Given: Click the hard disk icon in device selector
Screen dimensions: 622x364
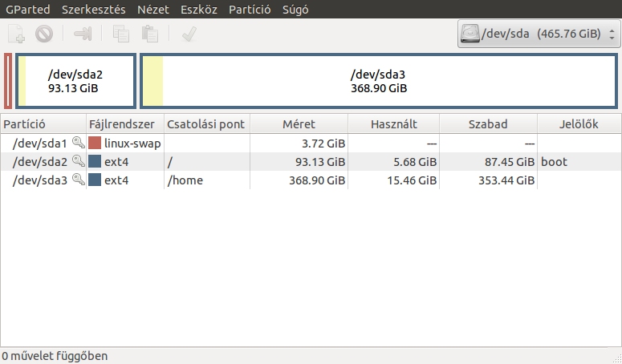Looking at the screenshot, I should tap(470, 34).
